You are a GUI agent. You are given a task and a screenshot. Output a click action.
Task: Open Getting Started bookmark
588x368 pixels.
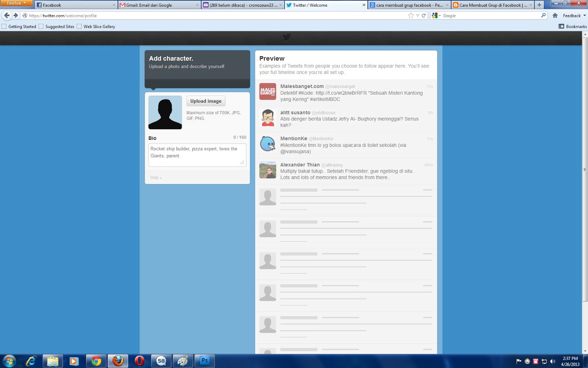coord(19,26)
